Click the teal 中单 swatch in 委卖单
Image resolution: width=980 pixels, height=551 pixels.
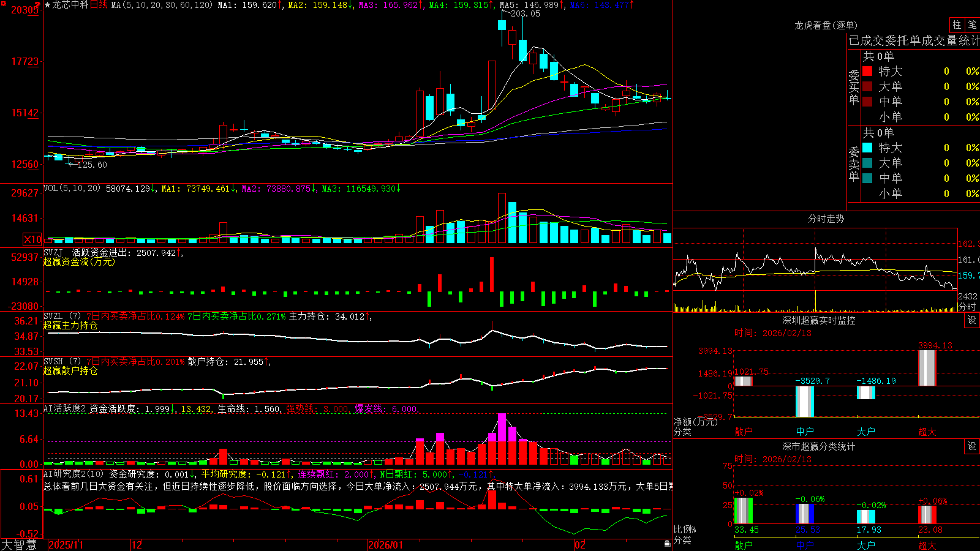click(867, 178)
